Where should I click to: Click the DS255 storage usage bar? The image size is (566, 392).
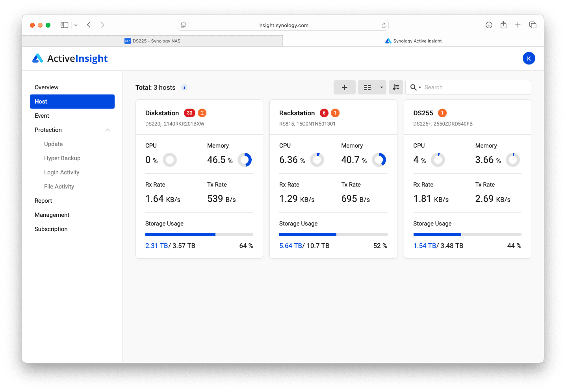click(467, 235)
